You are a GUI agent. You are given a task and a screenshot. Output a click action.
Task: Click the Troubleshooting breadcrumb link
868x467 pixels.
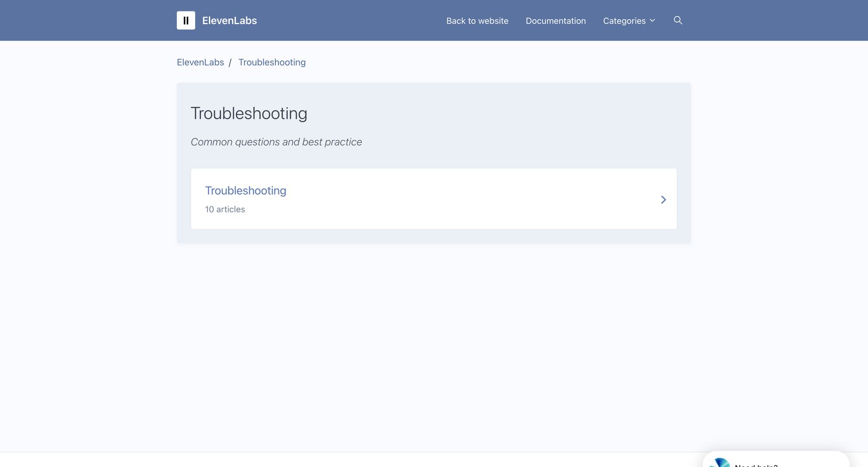[x=272, y=62]
